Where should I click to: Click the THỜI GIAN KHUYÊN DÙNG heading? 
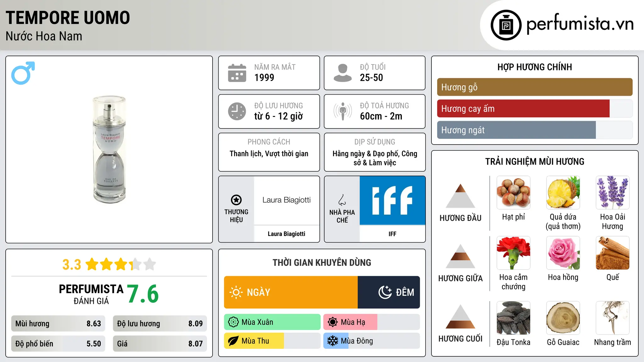coord(322,262)
